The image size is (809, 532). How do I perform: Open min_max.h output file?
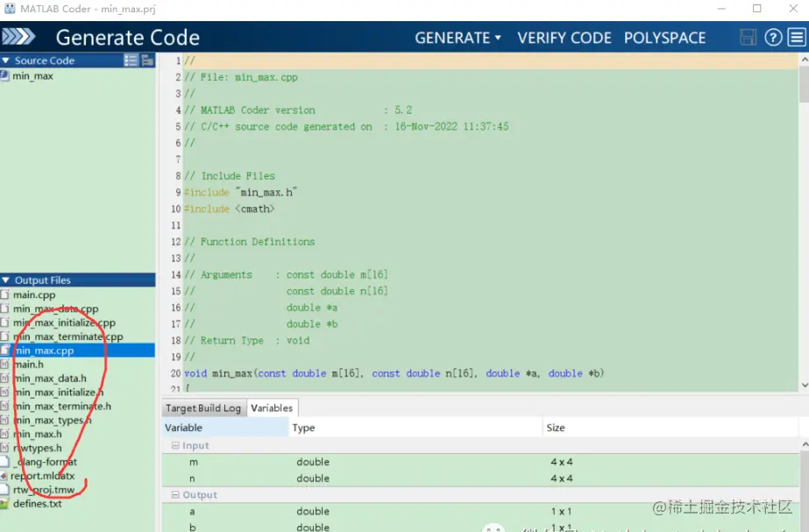tap(37, 434)
